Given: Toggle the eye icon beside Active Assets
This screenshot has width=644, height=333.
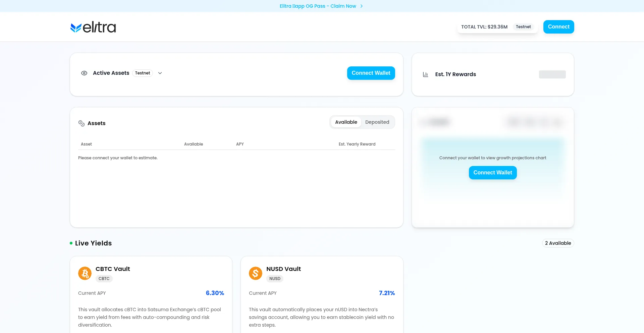Looking at the screenshot, I should click(84, 73).
